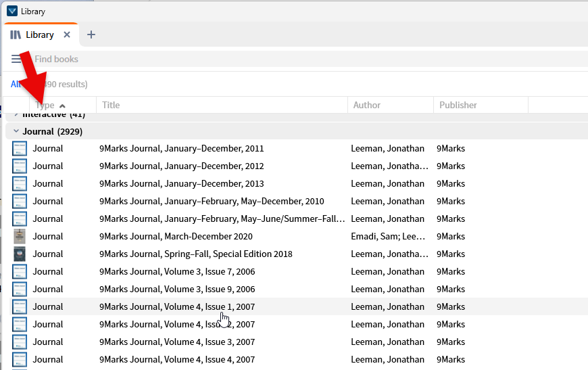This screenshot has width=588, height=370.
Task: Sort by the Type column header
Action: point(63,105)
